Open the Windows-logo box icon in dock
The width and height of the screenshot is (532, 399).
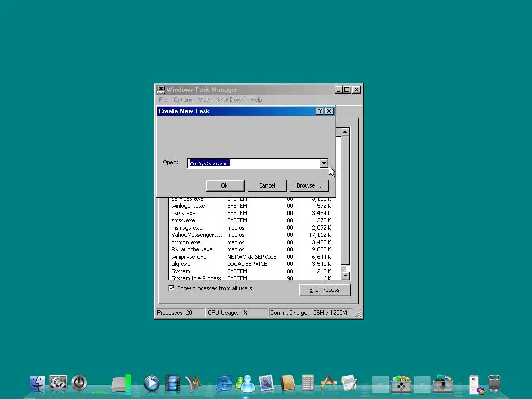pyautogui.click(x=401, y=384)
